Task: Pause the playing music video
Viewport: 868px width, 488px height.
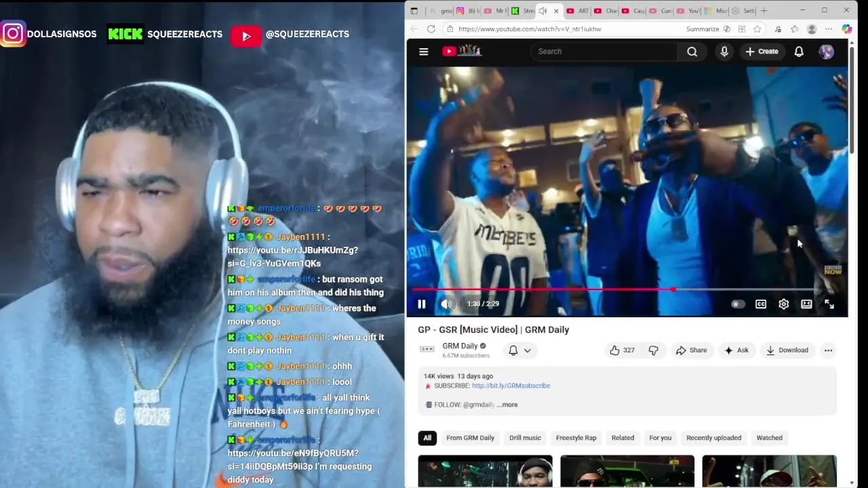Action: pos(421,304)
